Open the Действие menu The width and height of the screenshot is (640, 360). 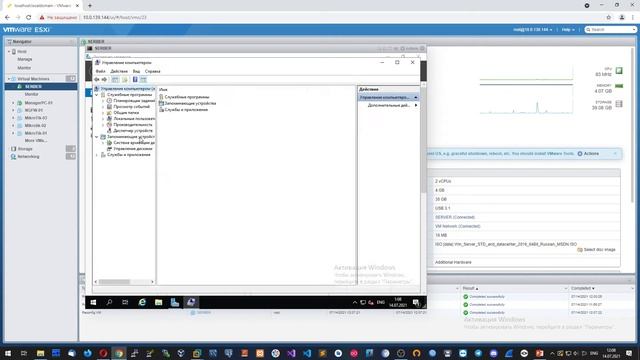click(x=119, y=71)
